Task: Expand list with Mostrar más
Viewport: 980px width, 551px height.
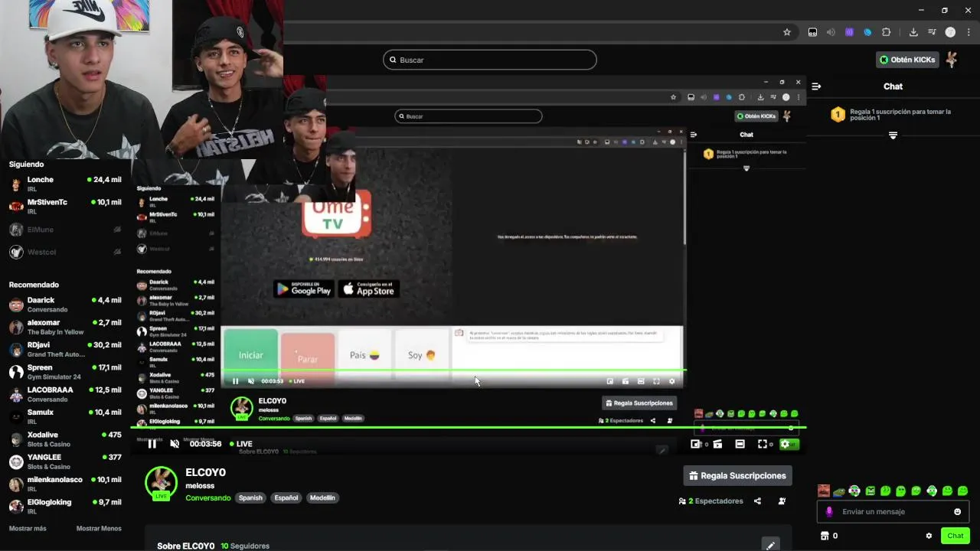Action: (x=28, y=528)
